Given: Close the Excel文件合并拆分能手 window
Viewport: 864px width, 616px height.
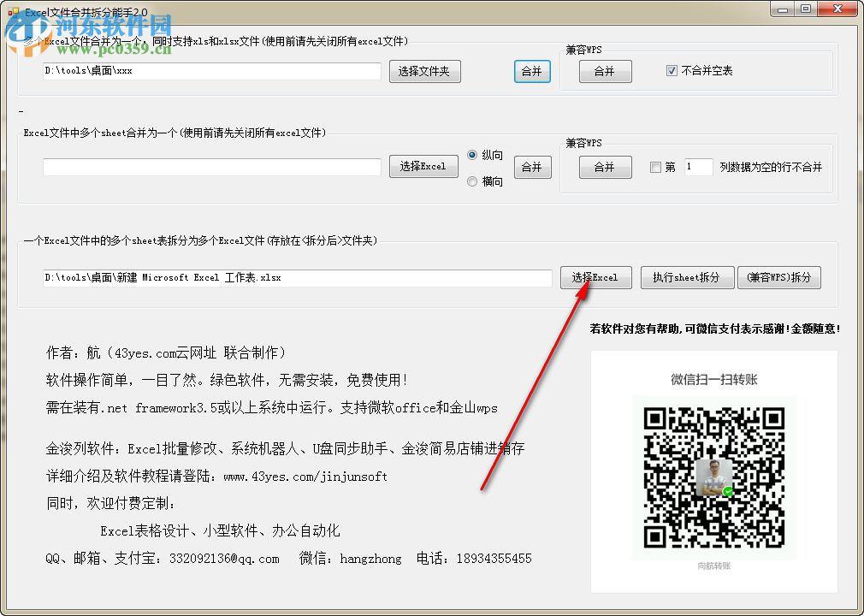Looking at the screenshot, I should (x=837, y=9).
